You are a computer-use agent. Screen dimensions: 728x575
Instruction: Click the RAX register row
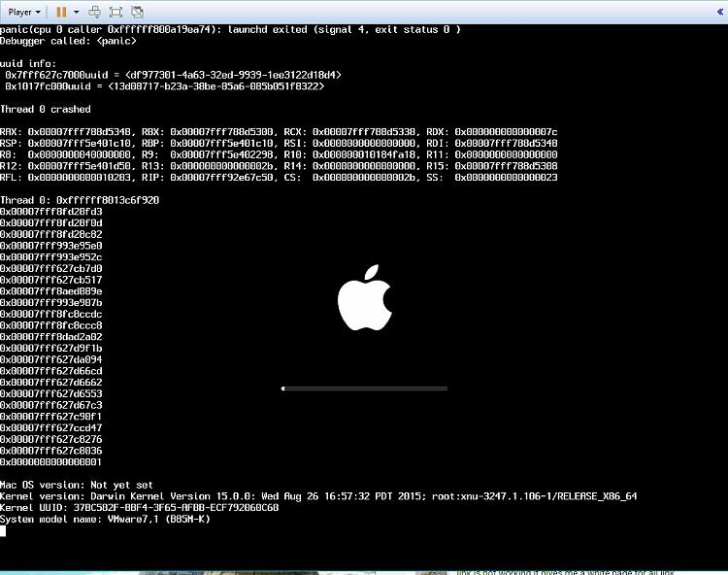279,132
